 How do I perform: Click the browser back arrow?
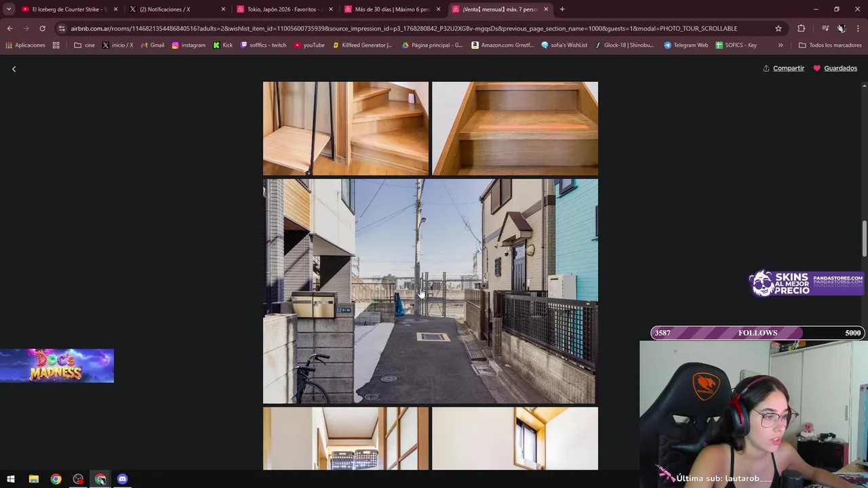(x=9, y=28)
